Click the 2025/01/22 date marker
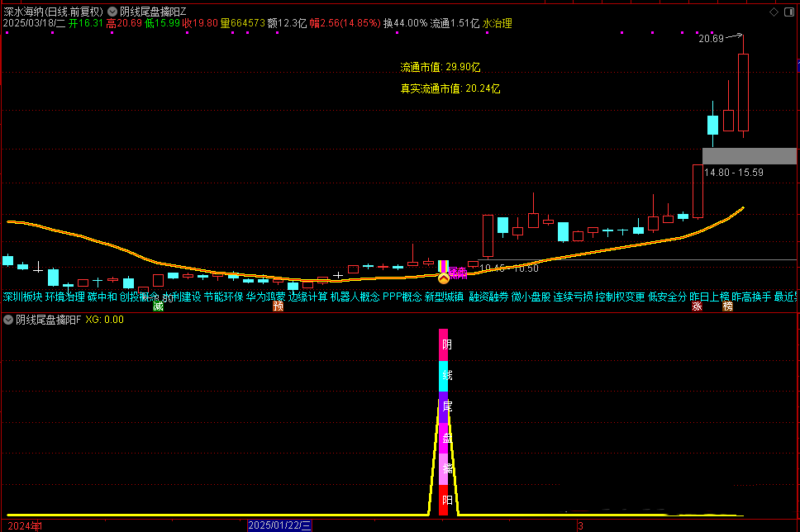Image resolution: width=800 pixels, height=532 pixels. tap(280, 525)
